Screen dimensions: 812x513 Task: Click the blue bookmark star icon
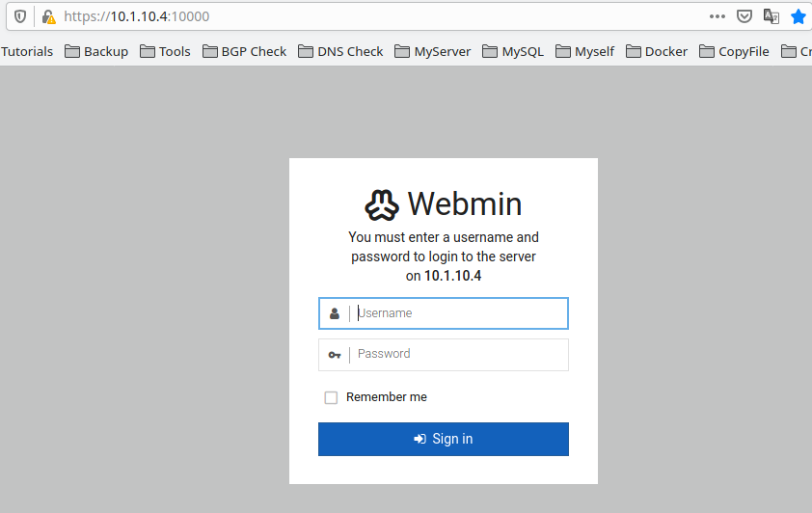[798, 16]
